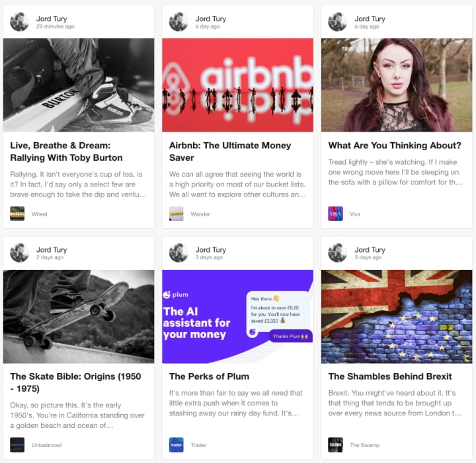
Task: Open the Plum AI assistant cover image
Action: click(x=238, y=317)
